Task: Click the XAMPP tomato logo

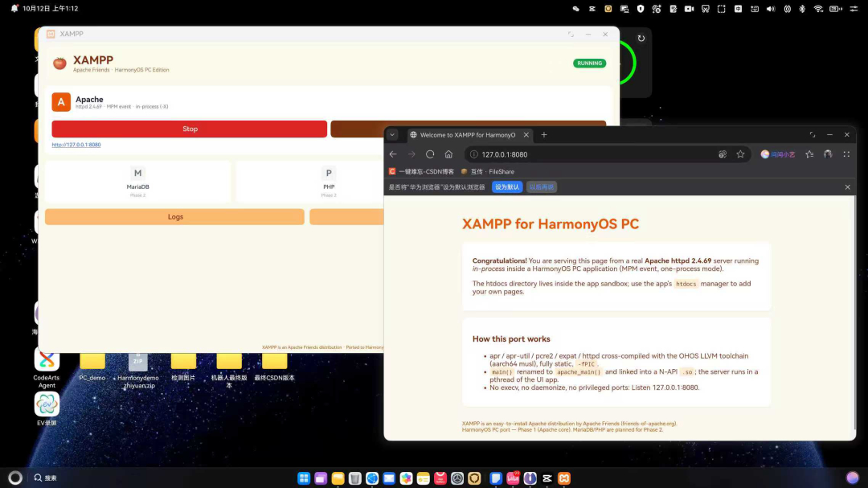Action: [59, 64]
